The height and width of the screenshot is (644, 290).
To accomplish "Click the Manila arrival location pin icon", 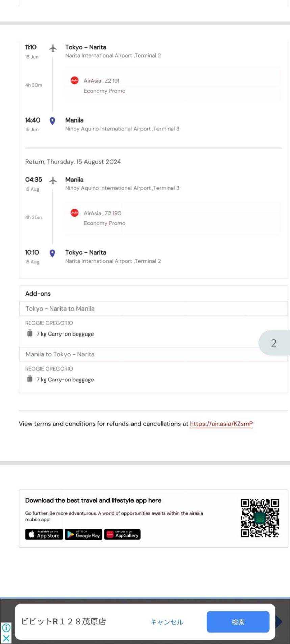I will tap(52, 121).
